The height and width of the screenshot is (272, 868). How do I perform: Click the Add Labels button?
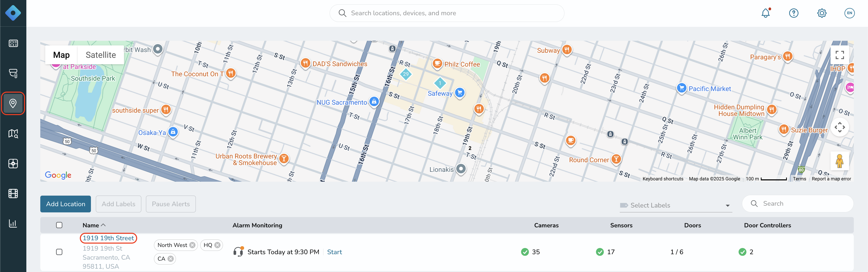point(118,204)
